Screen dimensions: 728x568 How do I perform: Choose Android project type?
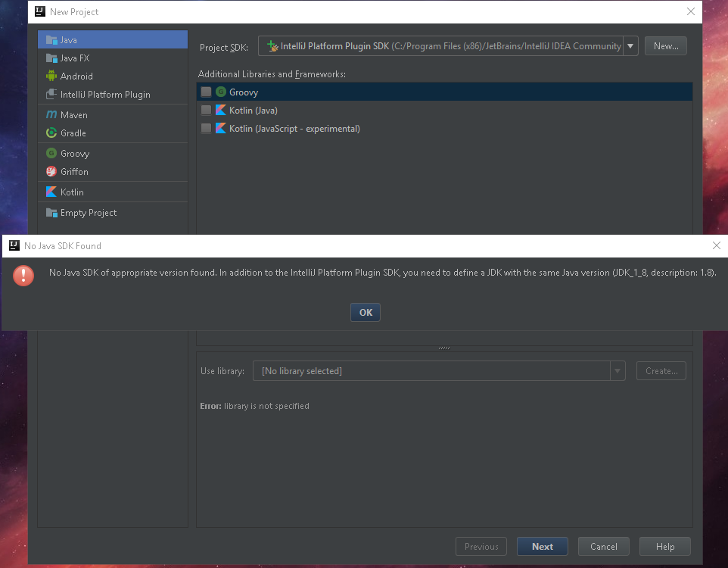point(113,76)
